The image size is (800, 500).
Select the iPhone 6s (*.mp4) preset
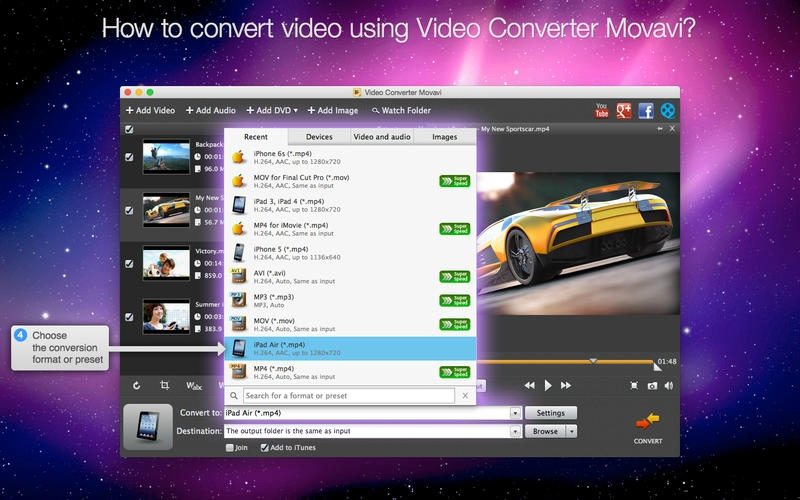click(350, 157)
